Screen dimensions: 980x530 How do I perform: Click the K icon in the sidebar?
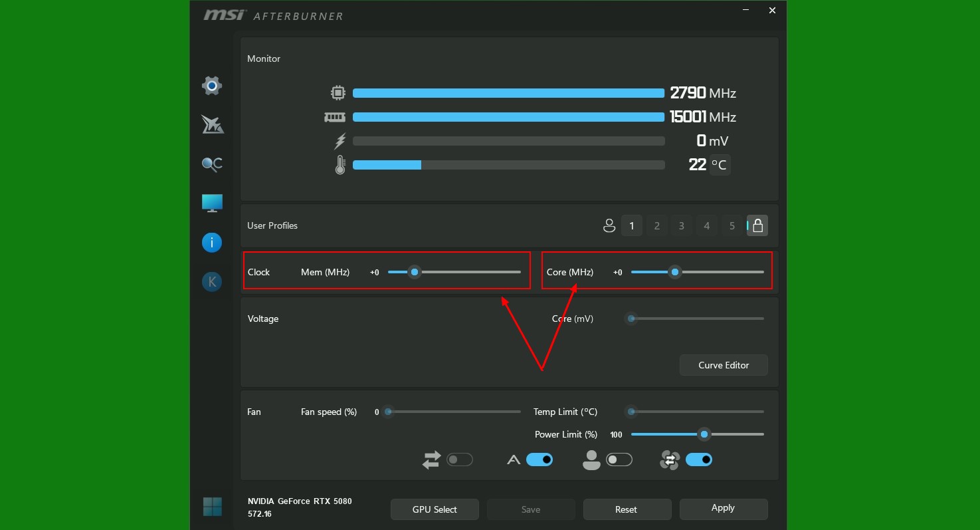[212, 282]
